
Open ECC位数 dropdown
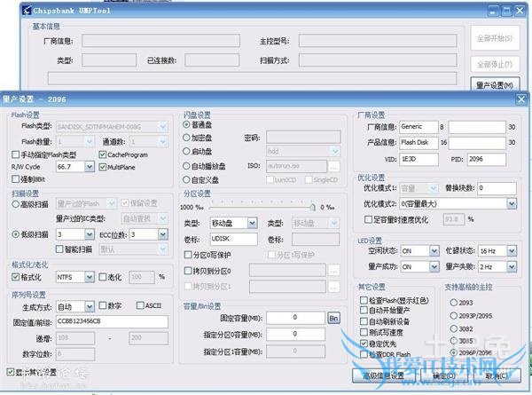point(163,234)
